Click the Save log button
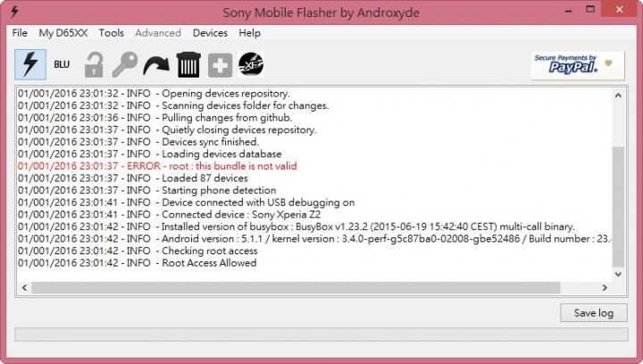The height and width of the screenshot is (364, 643). 594,313
